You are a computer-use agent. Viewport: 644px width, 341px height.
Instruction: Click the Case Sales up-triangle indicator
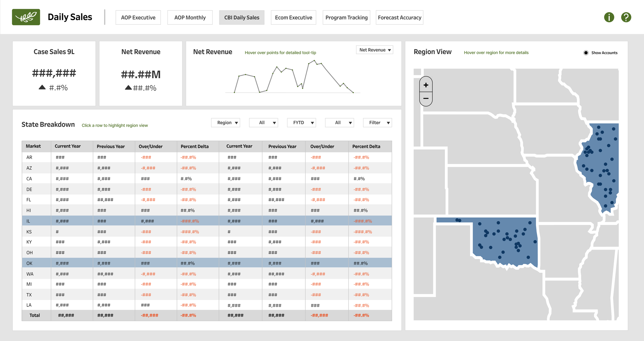[x=42, y=87]
